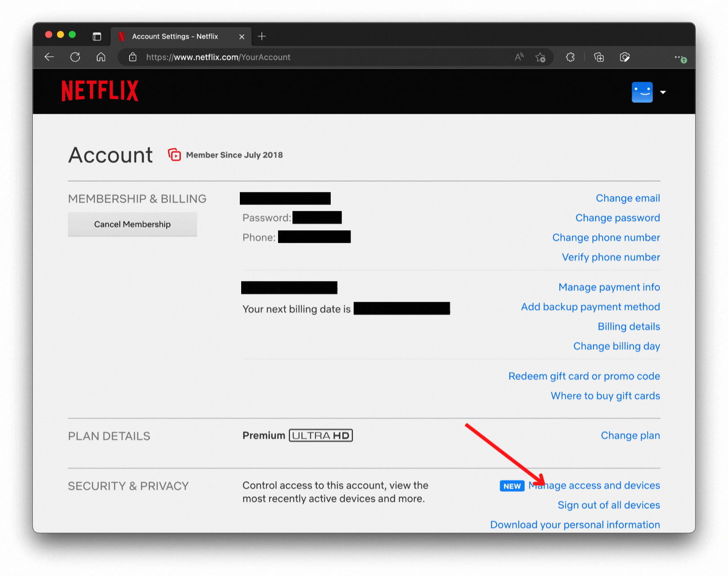Open Where to buy gift cards
This screenshot has width=728, height=576.
tap(605, 396)
